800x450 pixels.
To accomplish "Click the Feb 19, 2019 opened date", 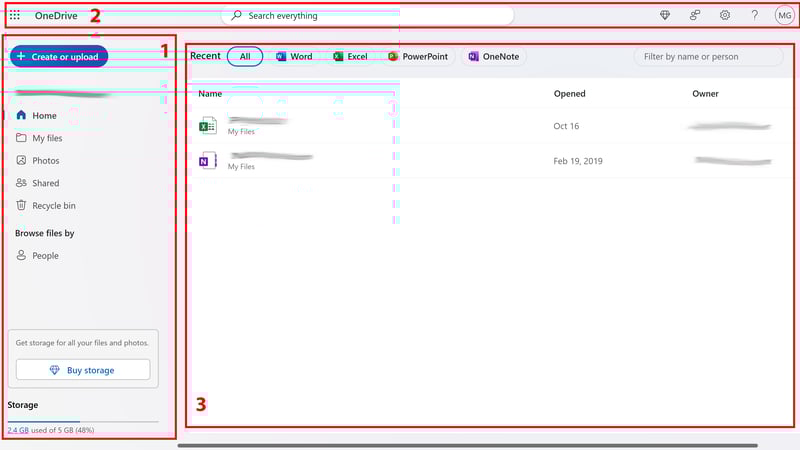I will click(578, 161).
